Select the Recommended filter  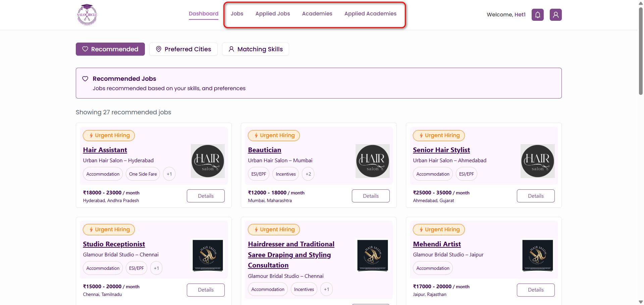110,49
